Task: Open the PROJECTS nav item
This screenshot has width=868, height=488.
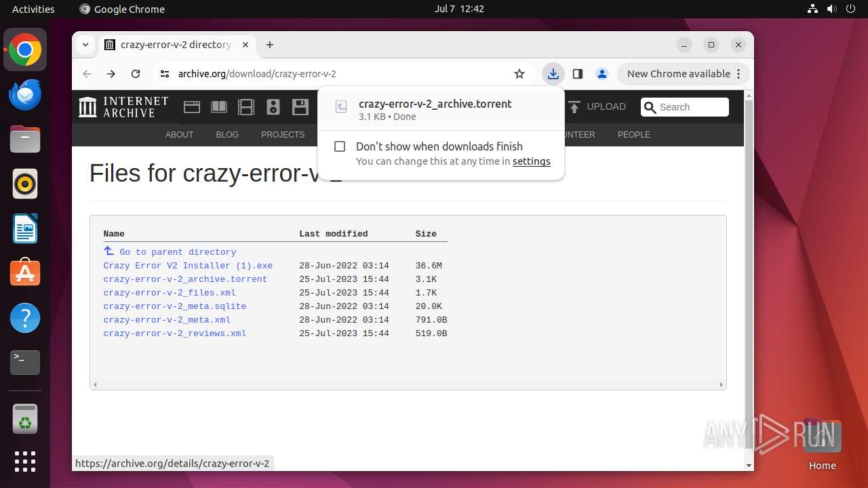Action: click(x=283, y=135)
